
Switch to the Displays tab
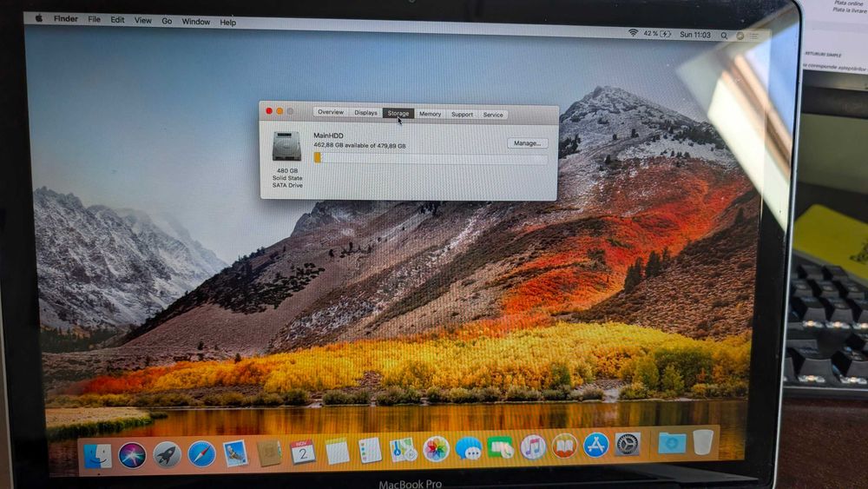pyautogui.click(x=365, y=112)
